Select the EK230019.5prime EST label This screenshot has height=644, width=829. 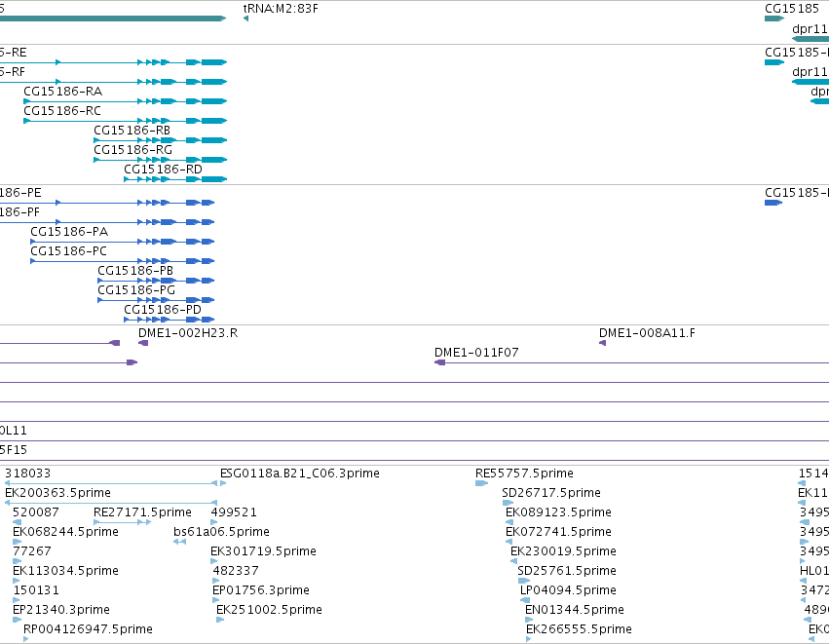coord(563,551)
